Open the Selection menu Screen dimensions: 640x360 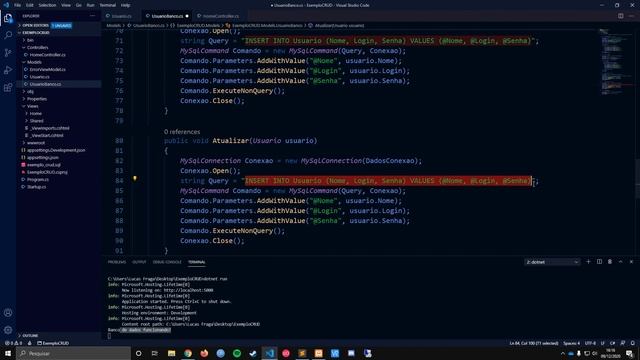47,5
